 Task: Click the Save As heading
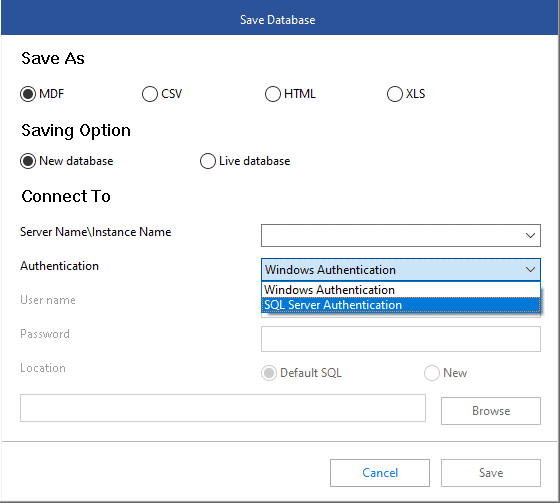pos(53,59)
